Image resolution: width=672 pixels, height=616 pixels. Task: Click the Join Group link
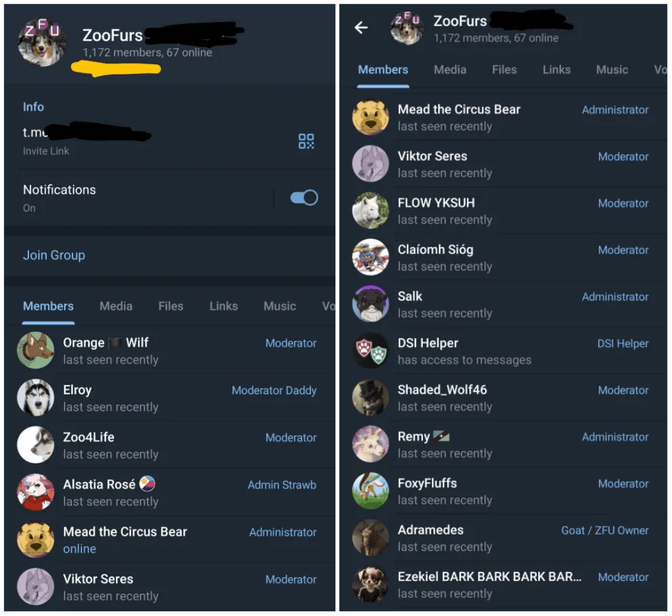[54, 255]
